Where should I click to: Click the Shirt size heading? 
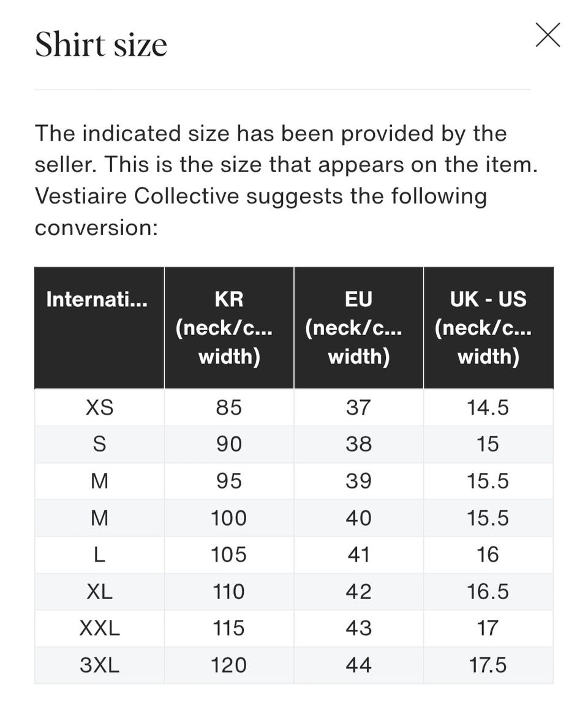[101, 45]
